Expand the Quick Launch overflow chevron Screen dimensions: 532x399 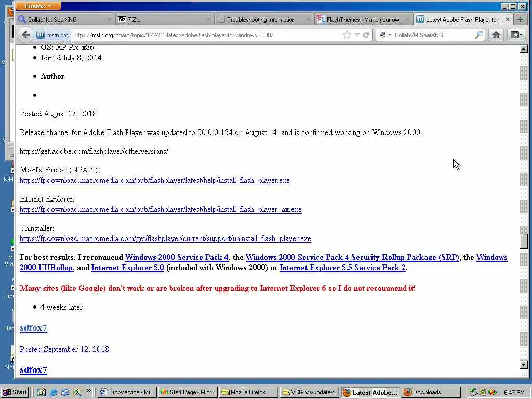pos(88,391)
